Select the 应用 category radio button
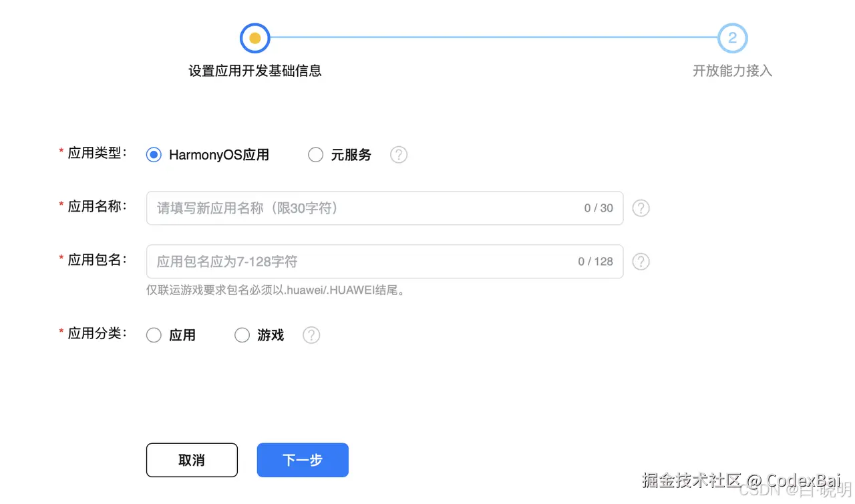 coord(153,334)
